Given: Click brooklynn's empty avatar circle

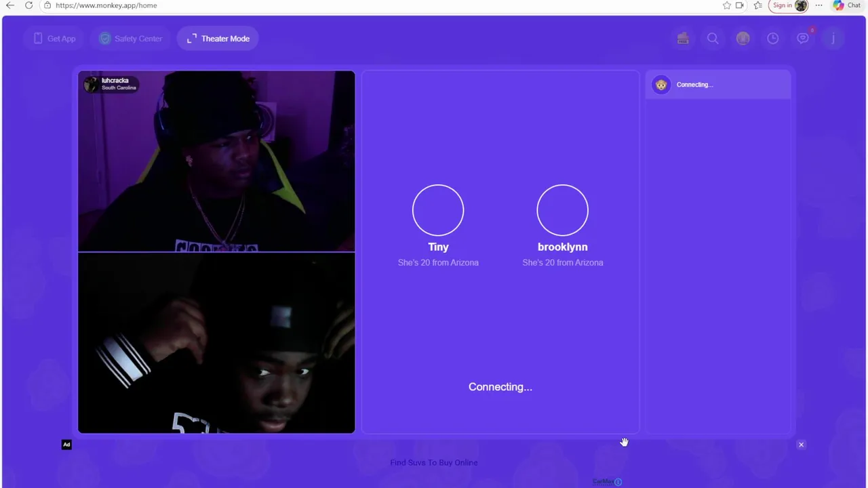Looking at the screenshot, I should [563, 210].
